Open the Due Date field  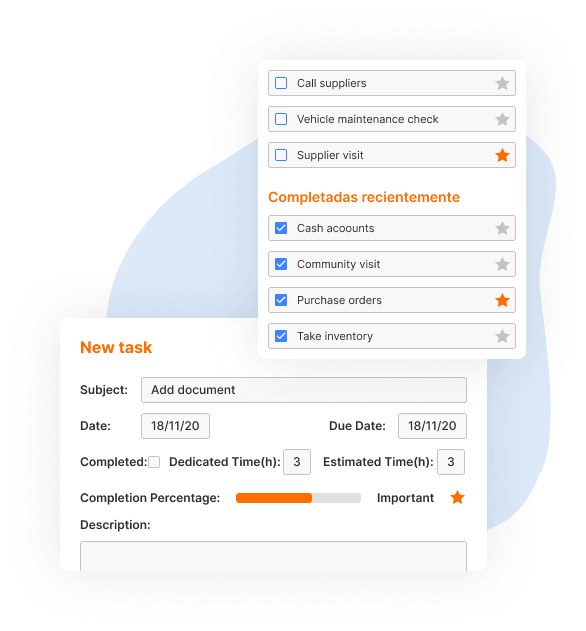[x=432, y=426]
